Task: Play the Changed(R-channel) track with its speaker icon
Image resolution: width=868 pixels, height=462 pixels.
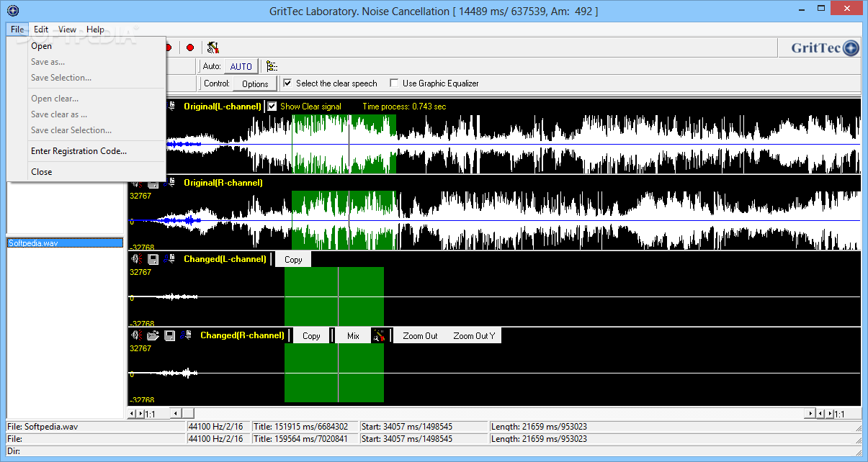Action: coord(136,335)
